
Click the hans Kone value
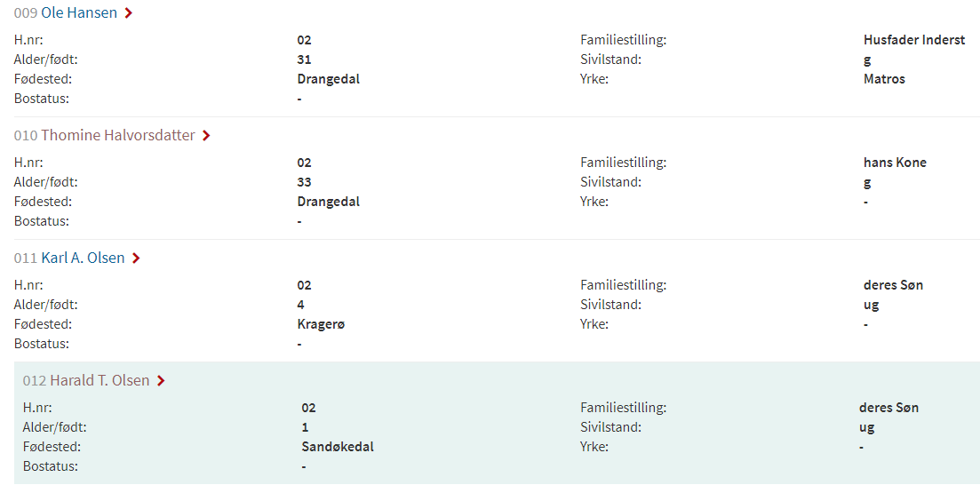[x=895, y=163]
